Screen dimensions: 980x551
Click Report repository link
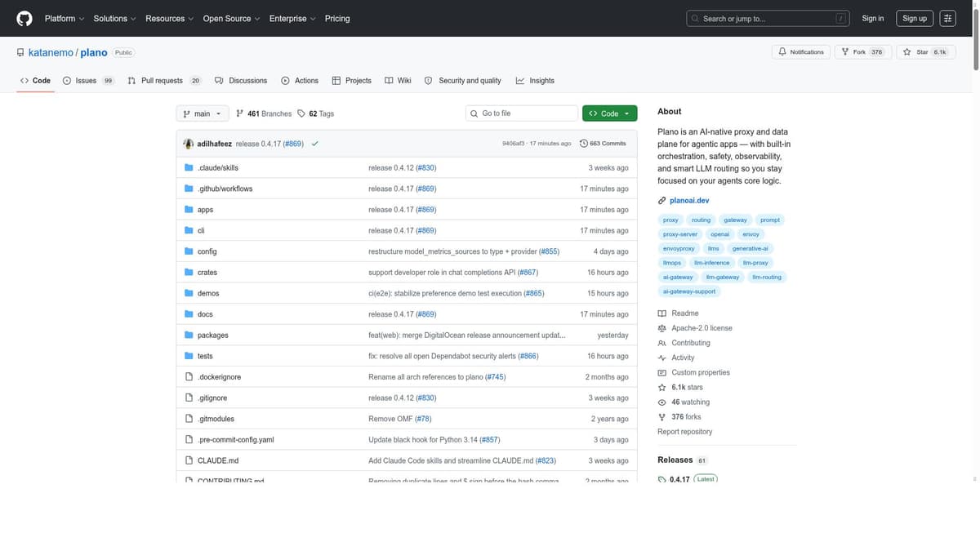coord(684,432)
